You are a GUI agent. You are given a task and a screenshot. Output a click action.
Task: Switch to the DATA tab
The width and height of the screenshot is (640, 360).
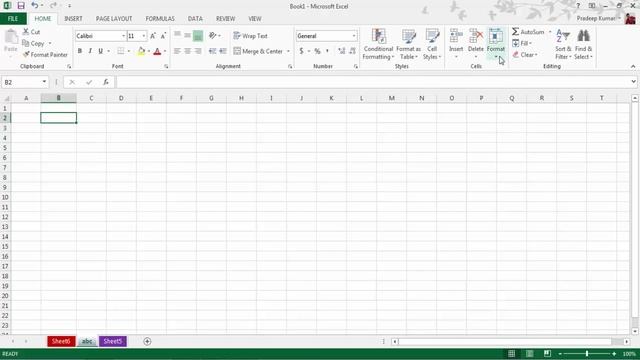[x=195, y=18]
